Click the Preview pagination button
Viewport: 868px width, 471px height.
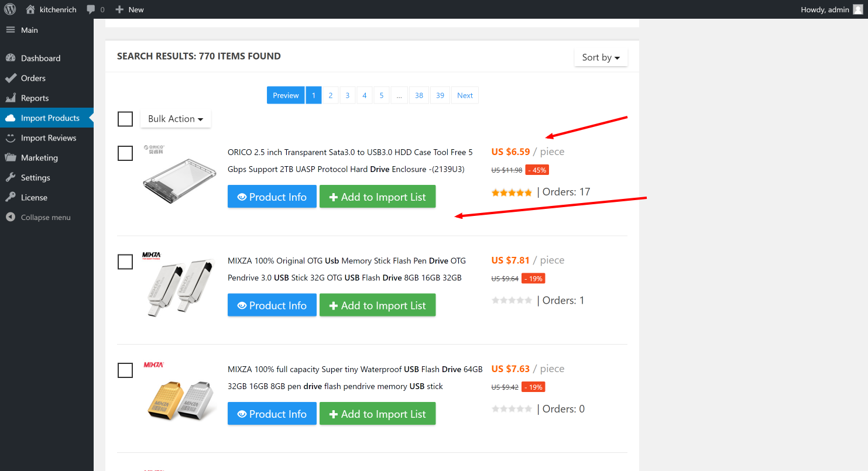[x=286, y=95]
